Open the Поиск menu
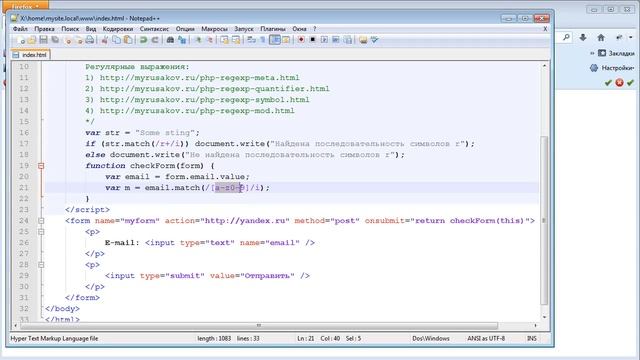Viewport: 640px width, 360px height. pyautogui.click(x=70, y=29)
